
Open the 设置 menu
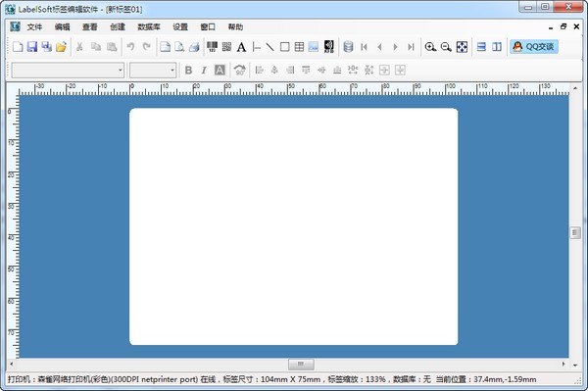(180, 27)
